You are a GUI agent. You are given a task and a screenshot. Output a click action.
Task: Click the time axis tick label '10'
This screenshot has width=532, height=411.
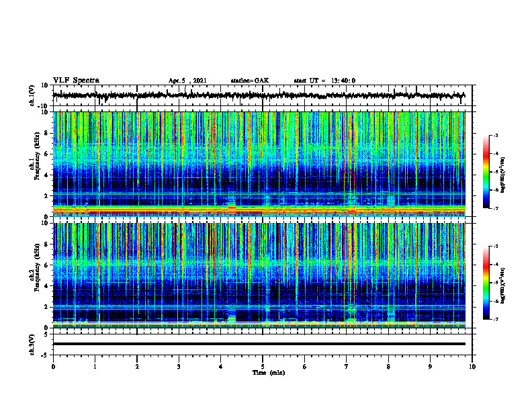point(472,367)
